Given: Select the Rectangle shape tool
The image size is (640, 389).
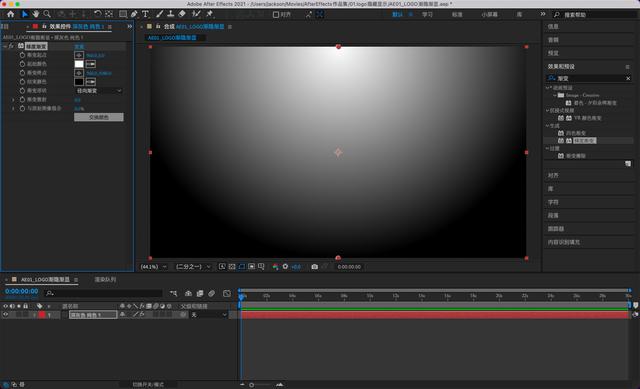Looking at the screenshot, I should pyautogui.click(x=123, y=14).
